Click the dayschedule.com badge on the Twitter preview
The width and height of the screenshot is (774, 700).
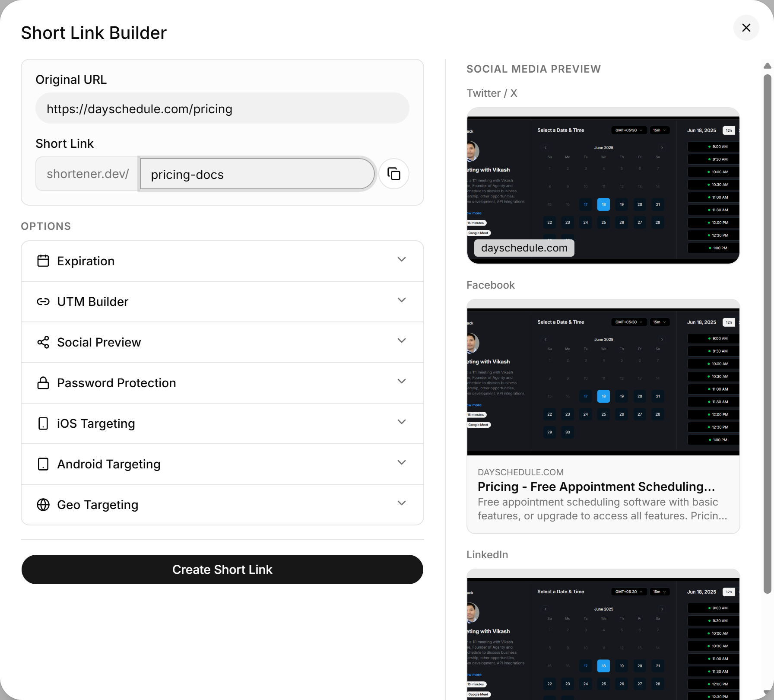[524, 248]
